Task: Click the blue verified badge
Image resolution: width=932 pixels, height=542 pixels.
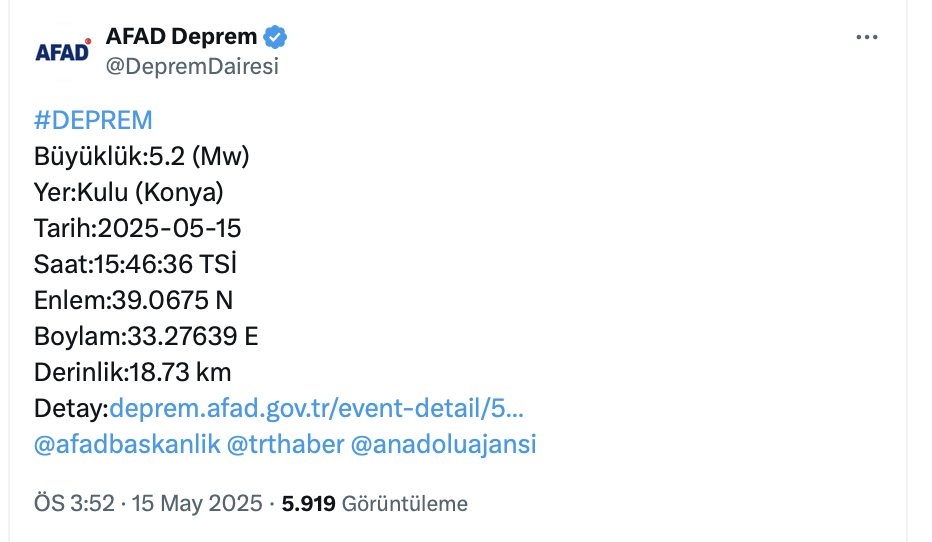Action: (x=275, y=37)
